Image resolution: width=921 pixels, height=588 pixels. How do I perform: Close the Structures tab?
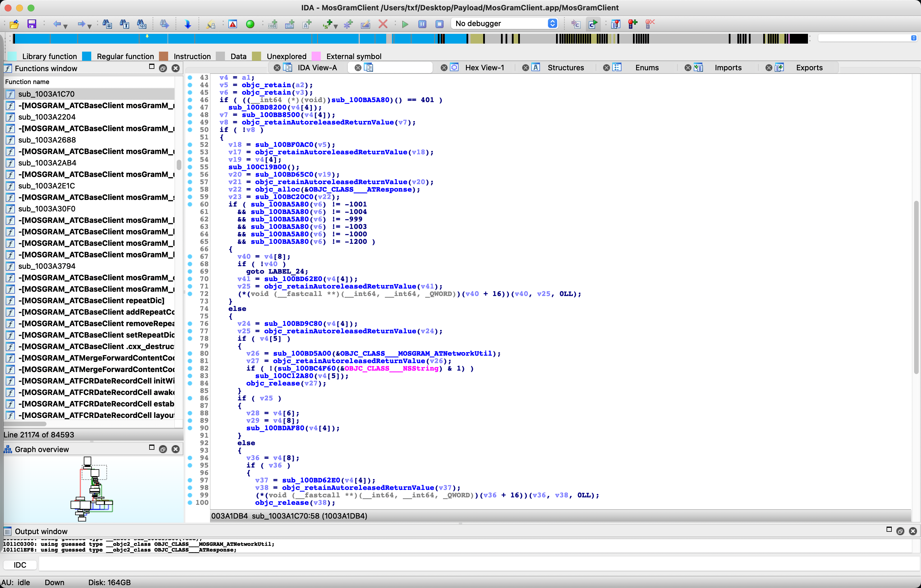[x=526, y=68]
